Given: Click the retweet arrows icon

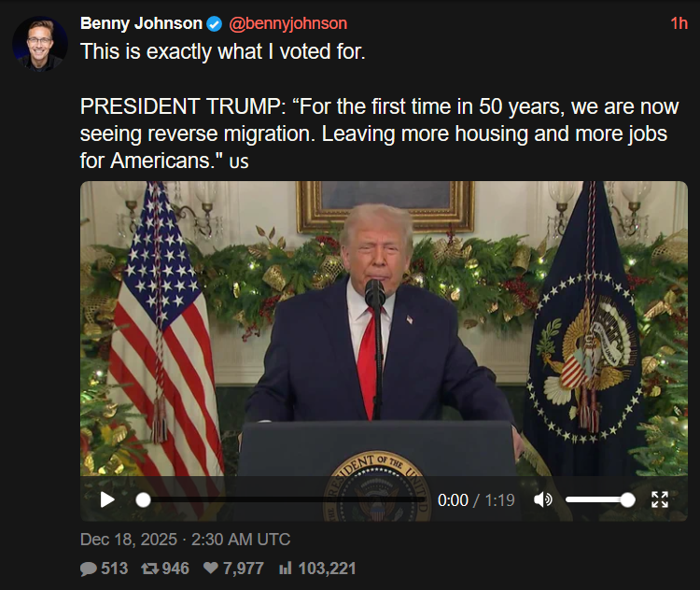Looking at the screenshot, I should click(x=149, y=568).
